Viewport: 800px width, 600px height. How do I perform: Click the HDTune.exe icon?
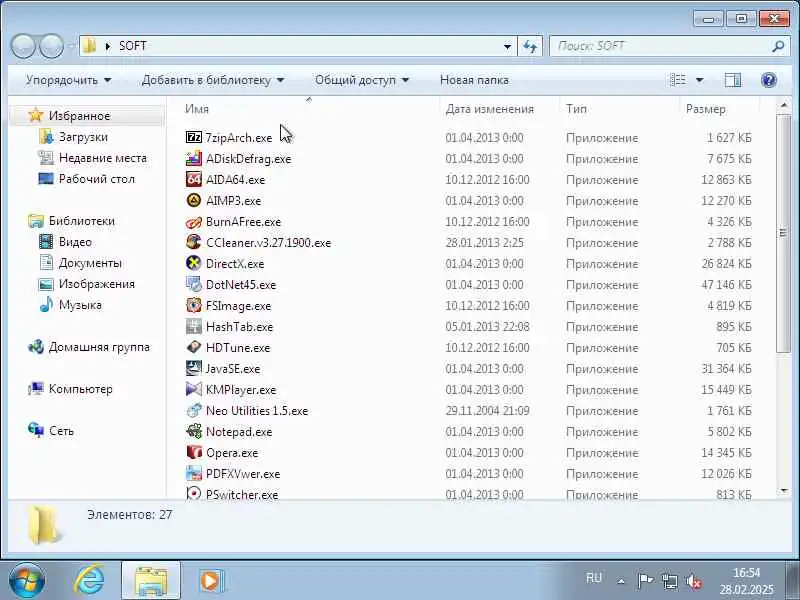(x=193, y=347)
